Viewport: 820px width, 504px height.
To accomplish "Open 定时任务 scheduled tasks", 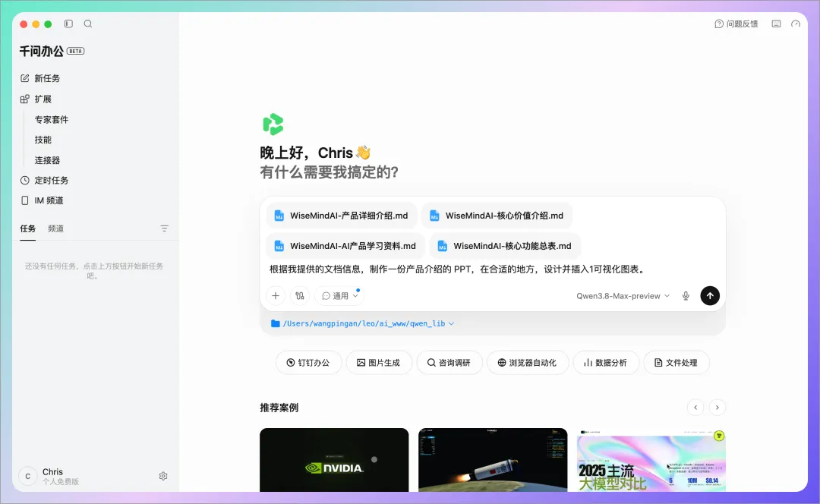I will click(45, 181).
